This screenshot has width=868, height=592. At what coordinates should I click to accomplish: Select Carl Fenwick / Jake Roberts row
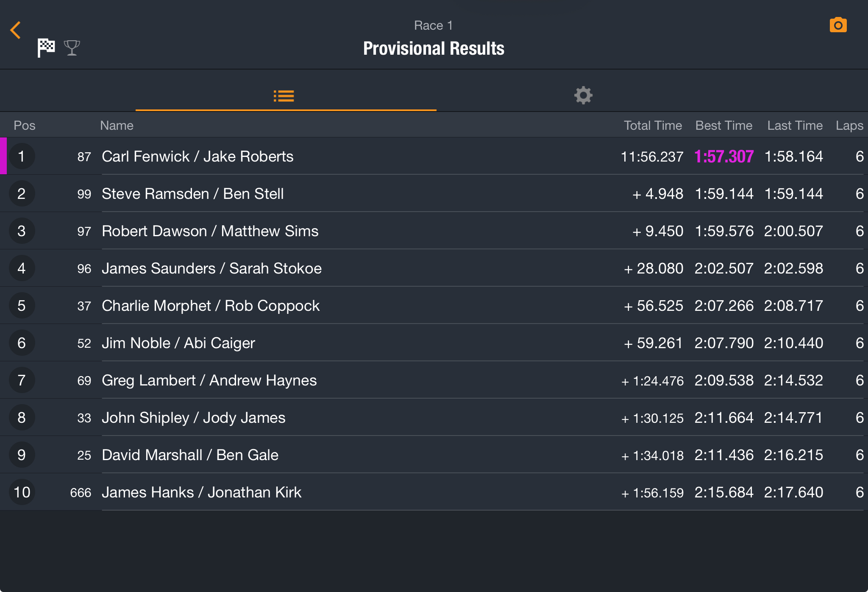(434, 156)
